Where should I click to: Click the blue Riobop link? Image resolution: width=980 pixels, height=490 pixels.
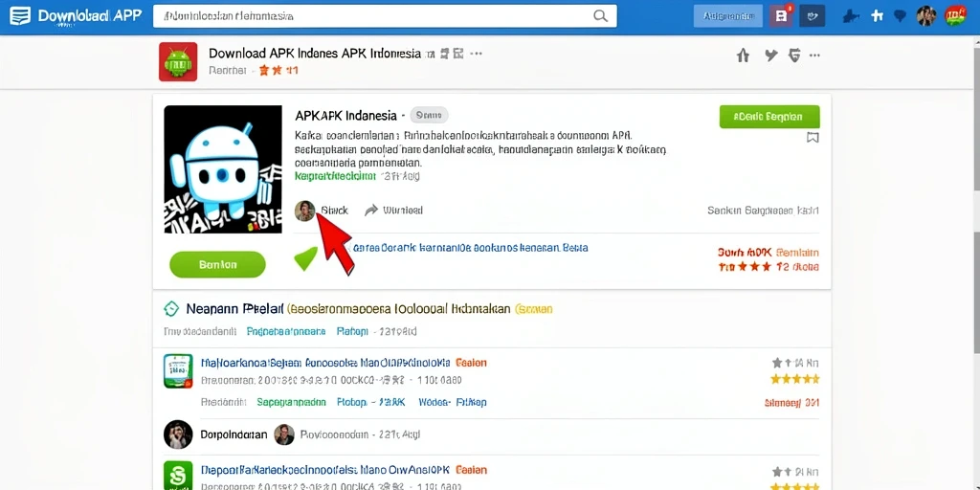352,402
